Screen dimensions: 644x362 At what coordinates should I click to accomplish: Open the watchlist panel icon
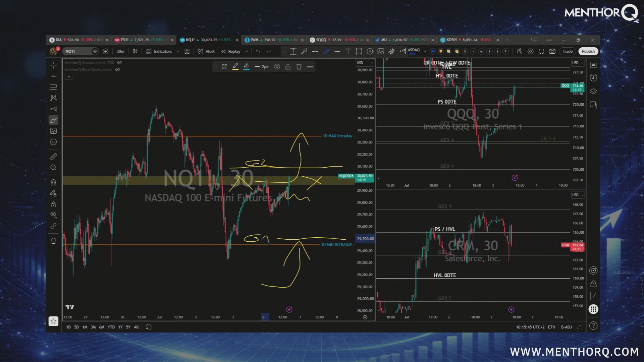click(x=593, y=65)
